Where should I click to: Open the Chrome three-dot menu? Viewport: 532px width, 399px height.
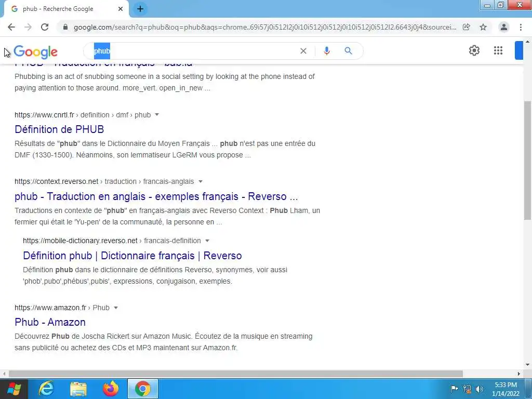tap(521, 27)
